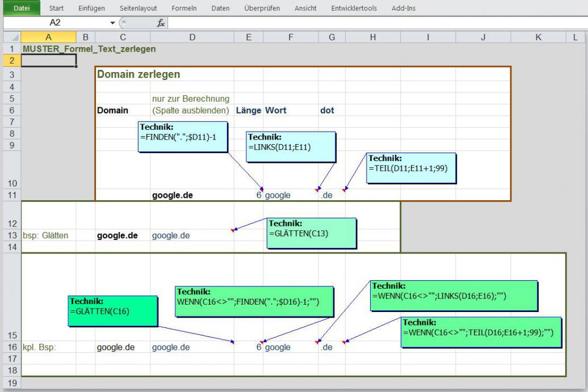588x392 pixels.
Task: Switch to the Überprüfen tab
Action: [x=262, y=9]
